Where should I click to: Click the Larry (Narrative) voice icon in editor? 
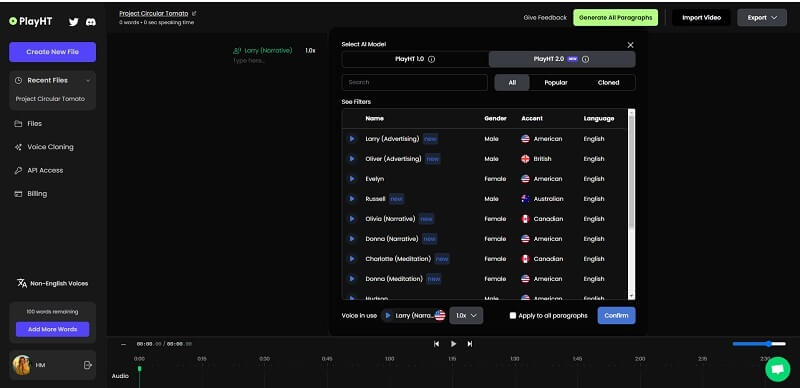tap(237, 51)
